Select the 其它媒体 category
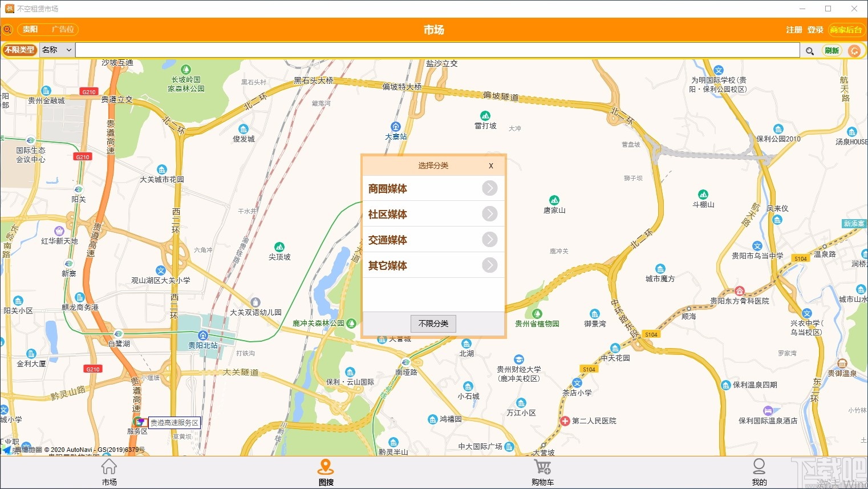Screen dimensions: 868x489 433,265
